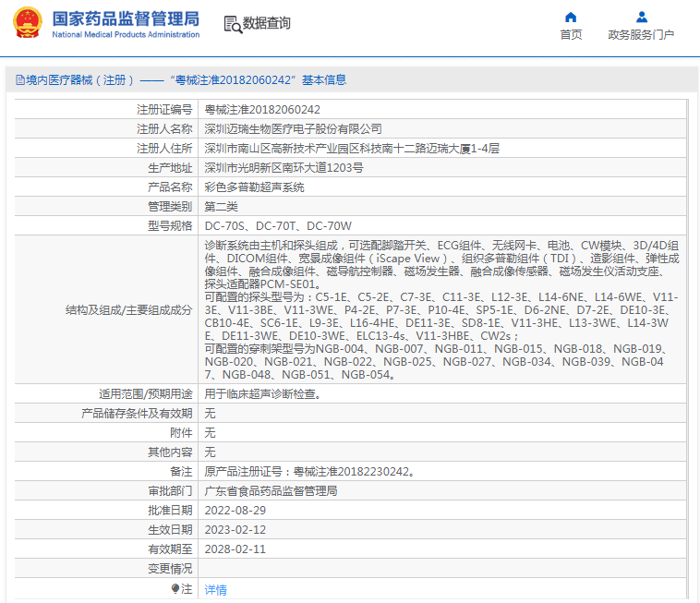The image size is (700, 603).
Task: Click the bulb icon beside 注
Action: [175, 589]
